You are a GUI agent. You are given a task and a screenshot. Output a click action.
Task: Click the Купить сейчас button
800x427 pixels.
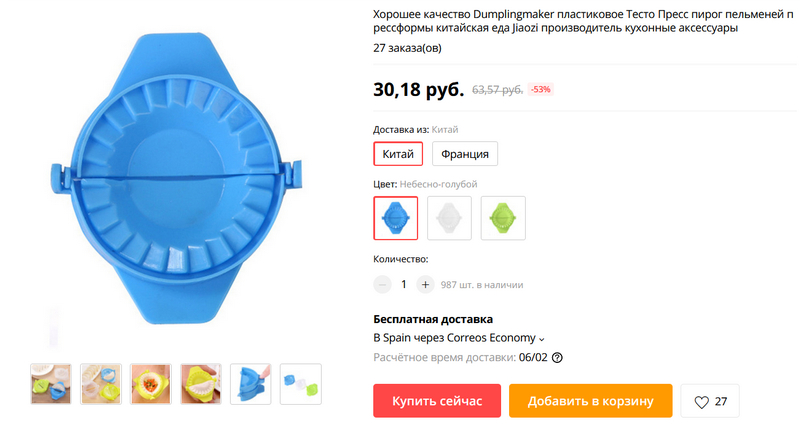point(437,401)
